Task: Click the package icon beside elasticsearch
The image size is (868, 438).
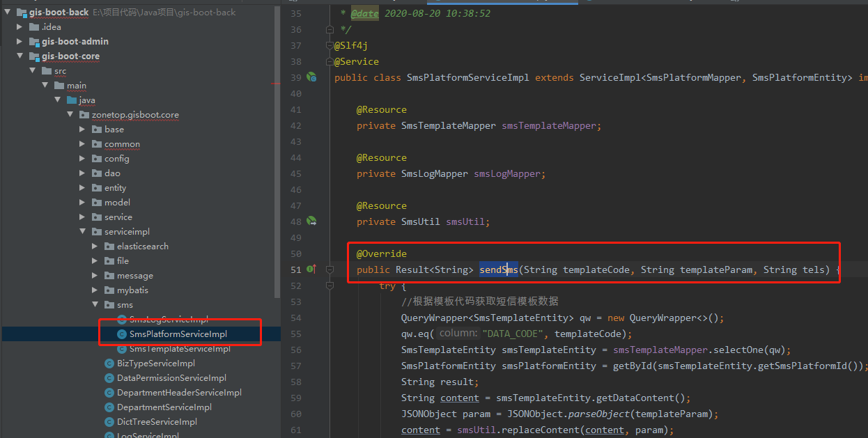Action: (x=109, y=247)
